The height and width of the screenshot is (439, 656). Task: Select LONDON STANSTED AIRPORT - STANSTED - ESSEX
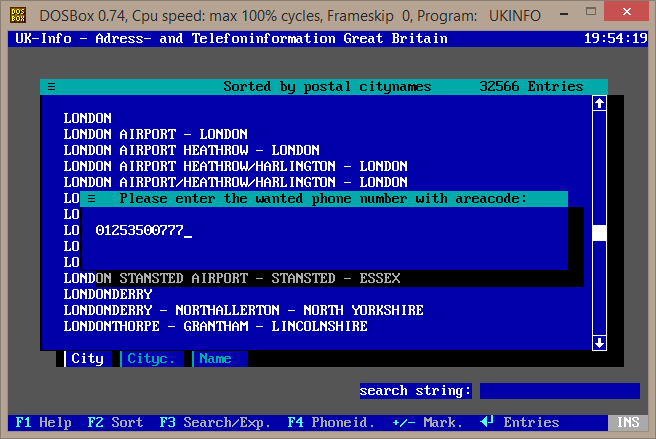pos(232,278)
